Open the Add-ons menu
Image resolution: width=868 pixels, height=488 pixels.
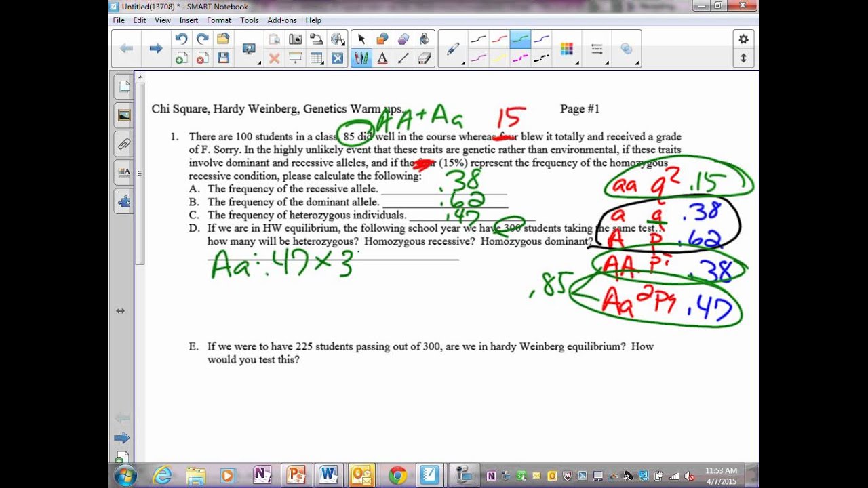point(282,20)
